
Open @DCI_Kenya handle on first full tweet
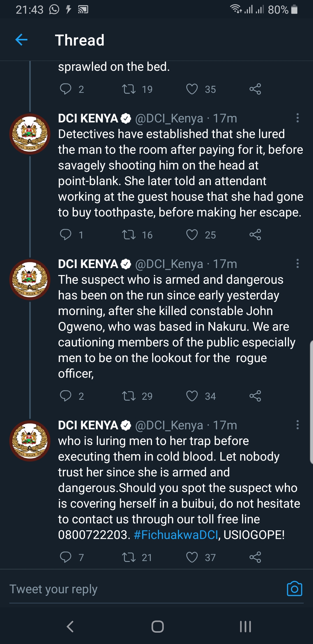(x=169, y=118)
